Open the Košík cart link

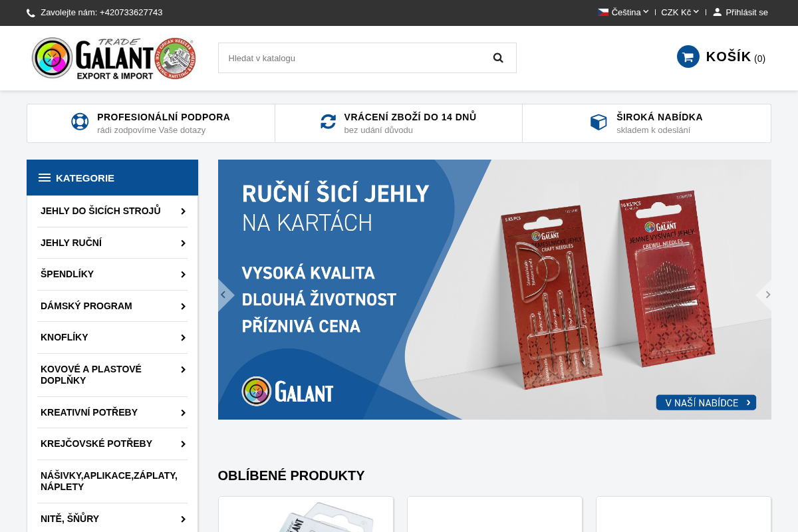[735, 57]
